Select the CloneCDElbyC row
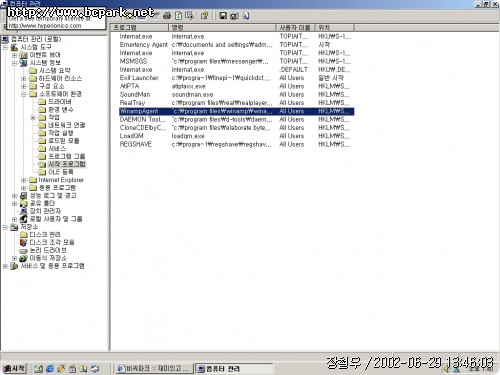500x375 pixels. click(x=236, y=128)
